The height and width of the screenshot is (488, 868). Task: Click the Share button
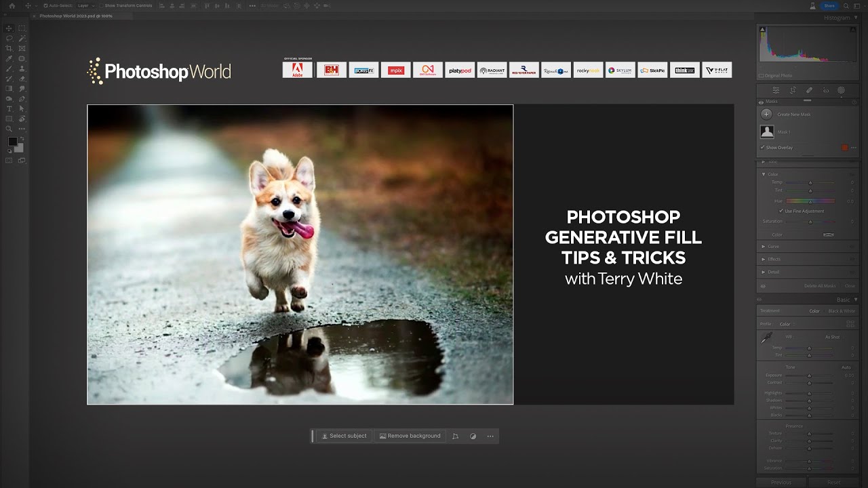click(x=829, y=5)
